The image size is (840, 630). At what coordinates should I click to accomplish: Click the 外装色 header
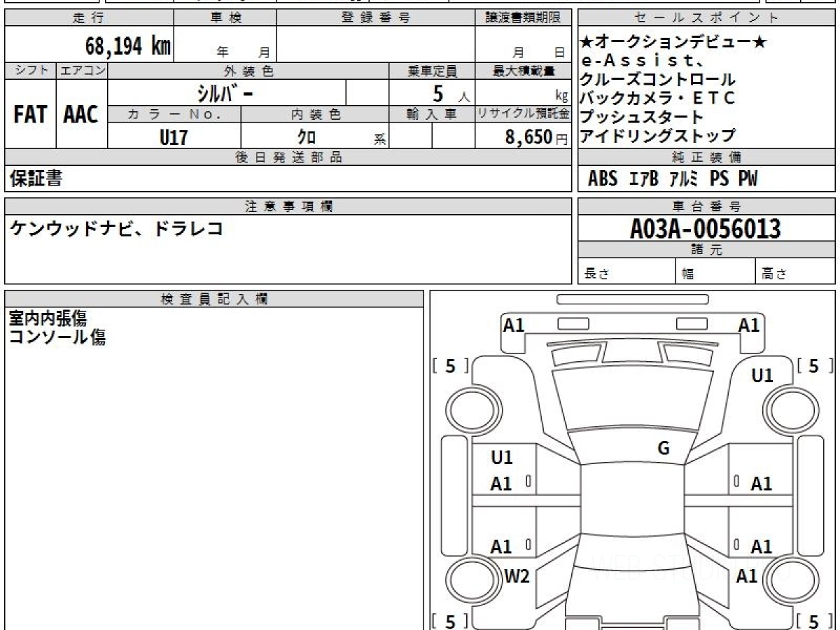[x=248, y=71]
